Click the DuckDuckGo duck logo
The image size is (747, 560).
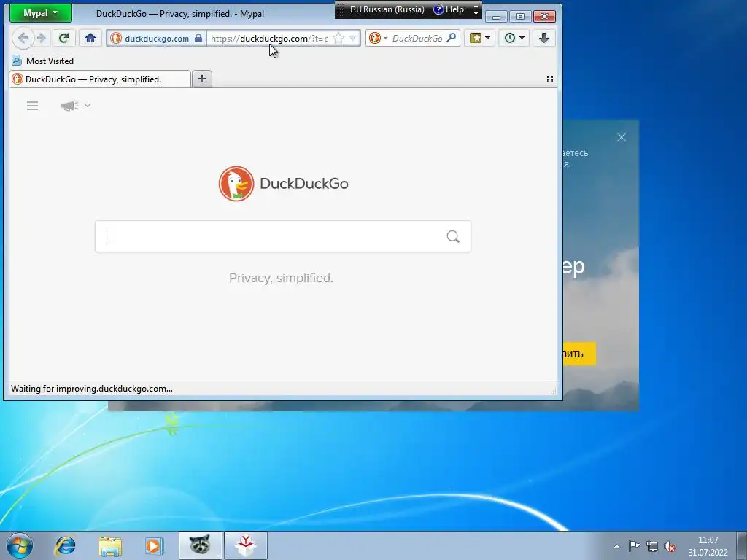pos(236,183)
